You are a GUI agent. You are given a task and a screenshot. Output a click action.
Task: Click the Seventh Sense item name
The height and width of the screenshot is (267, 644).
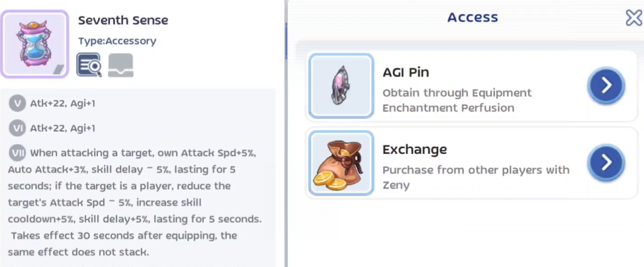tap(123, 20)
